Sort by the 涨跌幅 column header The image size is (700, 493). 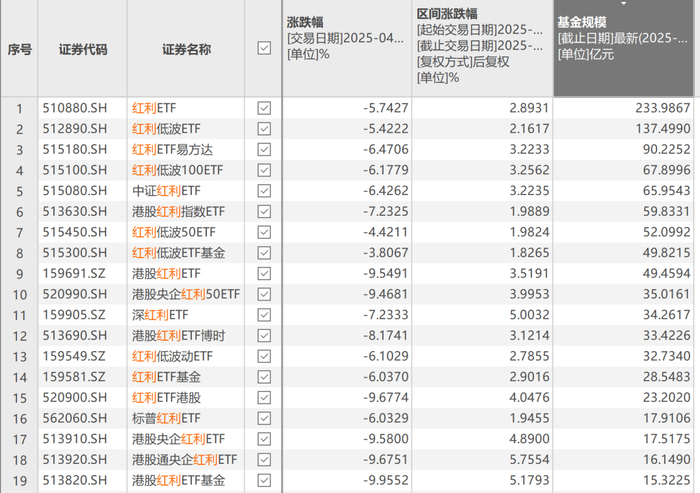pyautogui.click(x=347, y=48)
